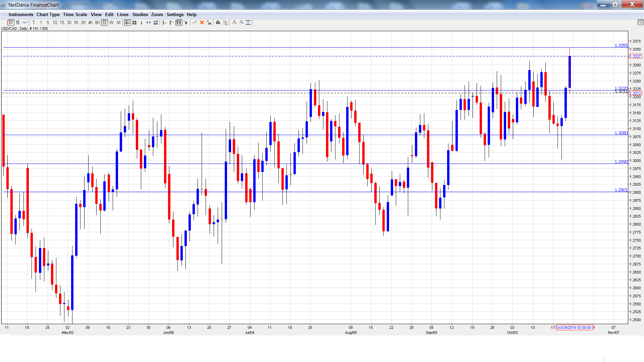
Task: Click the zoom out magnifier icon
Action: click(241, 22)
